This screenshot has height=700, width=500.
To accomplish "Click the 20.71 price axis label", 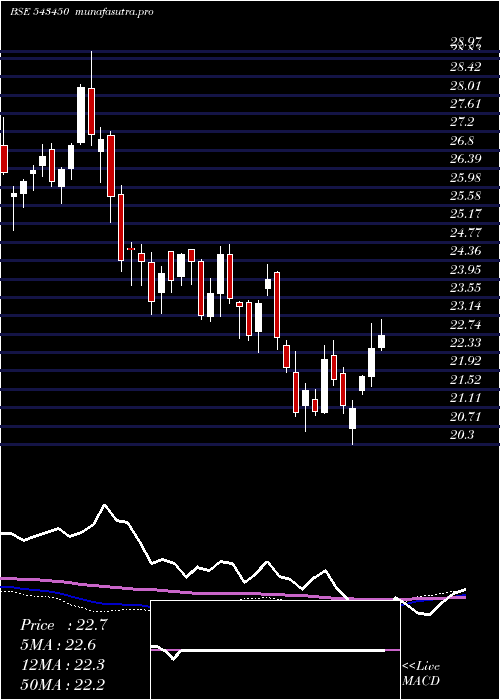I will (x=466, y=417).
